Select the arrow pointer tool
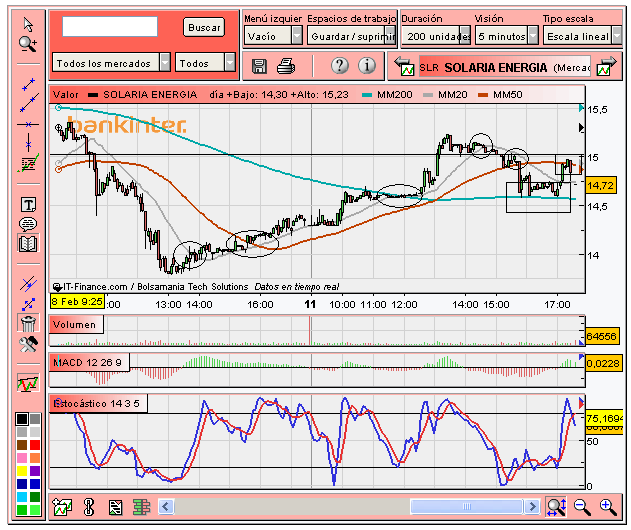The height and width of the screenshot is (530, 631). point(28,24)
